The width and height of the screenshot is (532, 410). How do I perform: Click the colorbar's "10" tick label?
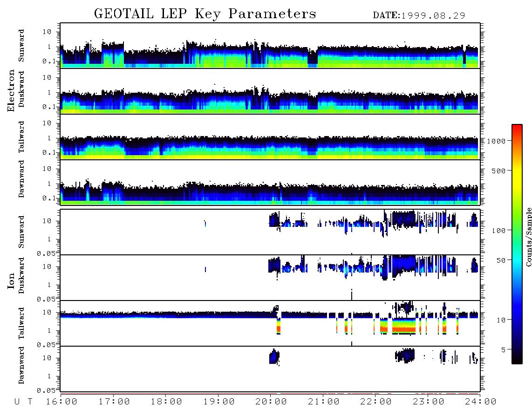pyautogui.click(x=501, y=320)
